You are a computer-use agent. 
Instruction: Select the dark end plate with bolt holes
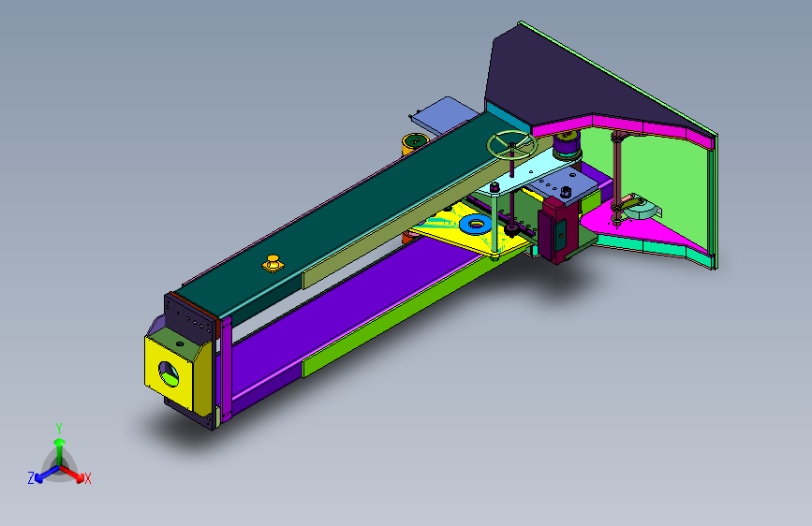point(190,317)
